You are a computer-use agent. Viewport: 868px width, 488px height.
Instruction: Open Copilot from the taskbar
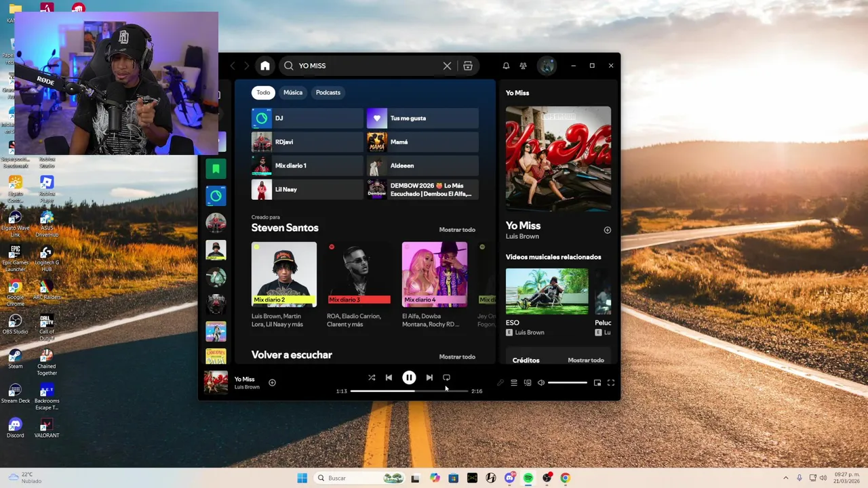(x=435, y=478)
